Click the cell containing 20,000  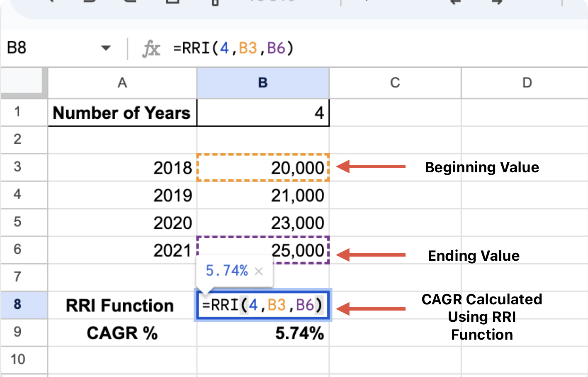click(263, 168)
